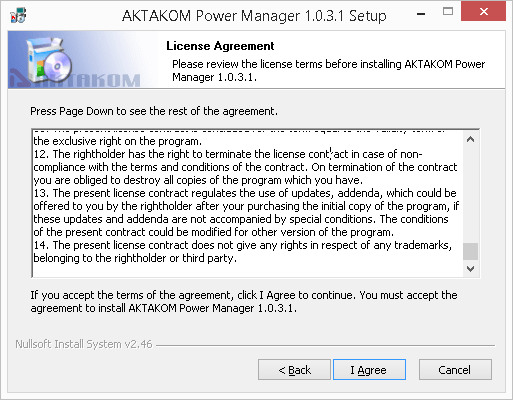Click the license scrollbar thumb
The width and height of the screenshot is (513, 400).
point(470,251)
